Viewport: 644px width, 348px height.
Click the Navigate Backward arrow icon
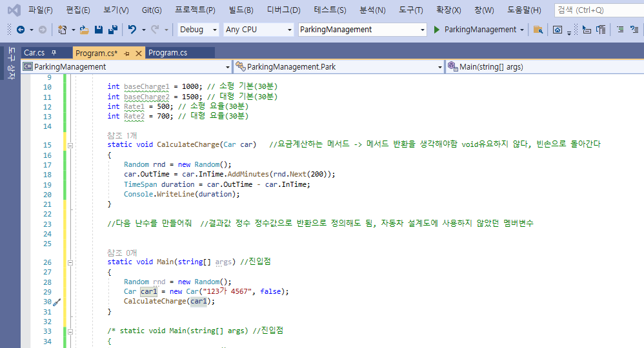(x=21, y=30)
